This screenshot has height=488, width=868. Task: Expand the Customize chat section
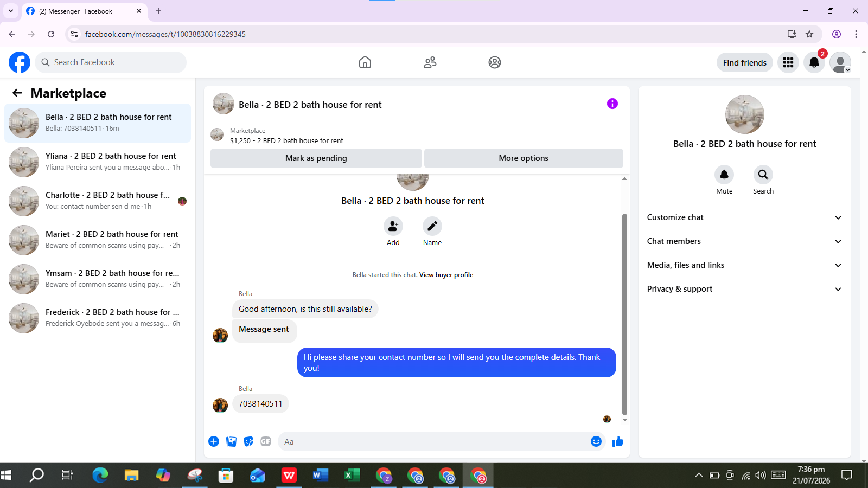click(x=744, y=217)
